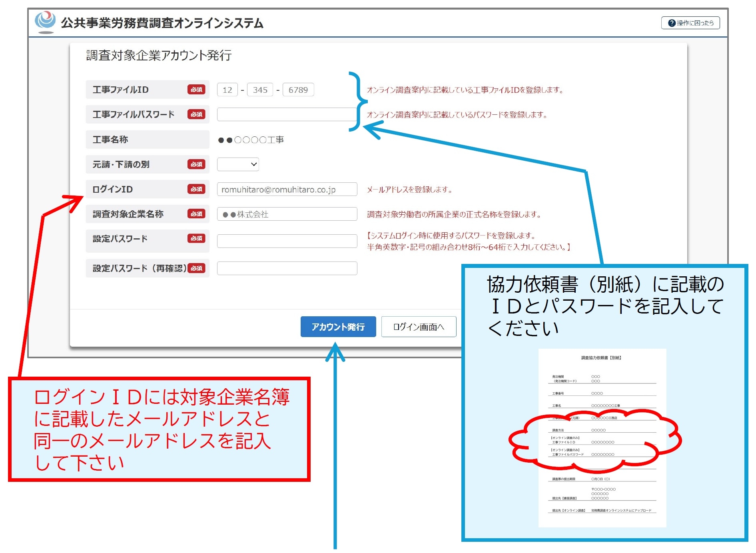Click the blue swirl system logo
The height and width of the screenshot is (553, 756).
(45, 22)
